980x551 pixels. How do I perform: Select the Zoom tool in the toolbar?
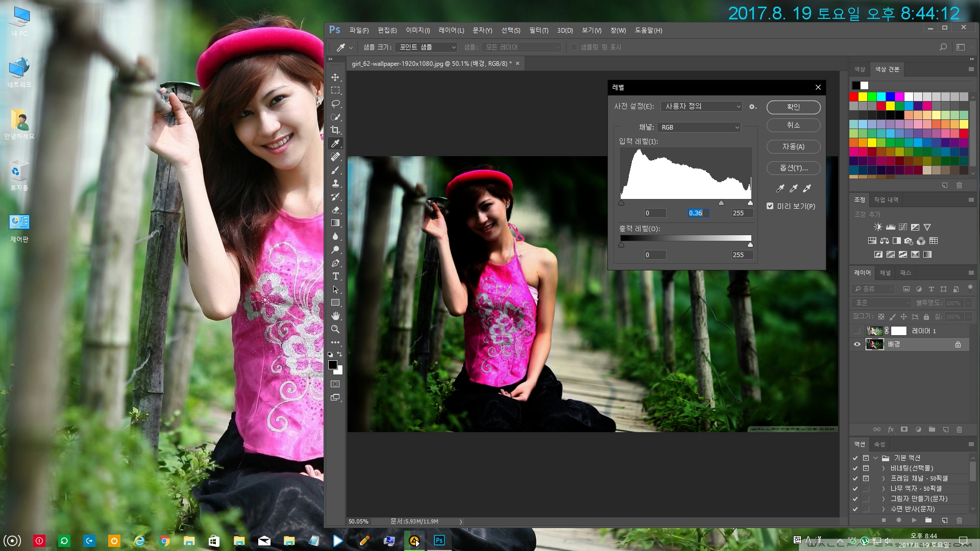[335, 330]
